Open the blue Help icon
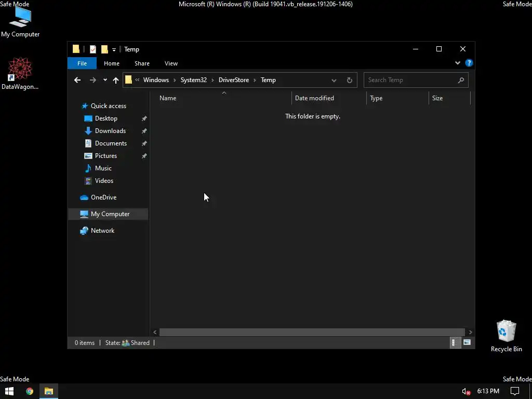The image size is (532, 399). [x=469, y=63]
